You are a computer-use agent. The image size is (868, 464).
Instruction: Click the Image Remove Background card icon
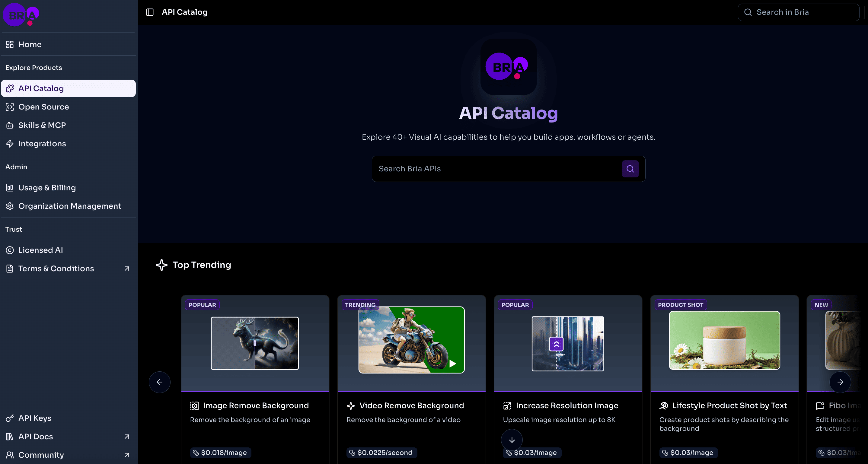[x=194, y=406]
